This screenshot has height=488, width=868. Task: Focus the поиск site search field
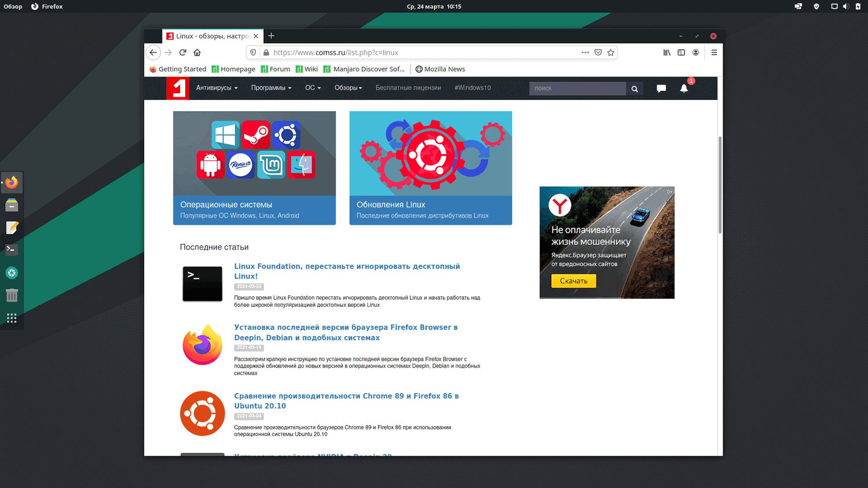click(578, 89)
